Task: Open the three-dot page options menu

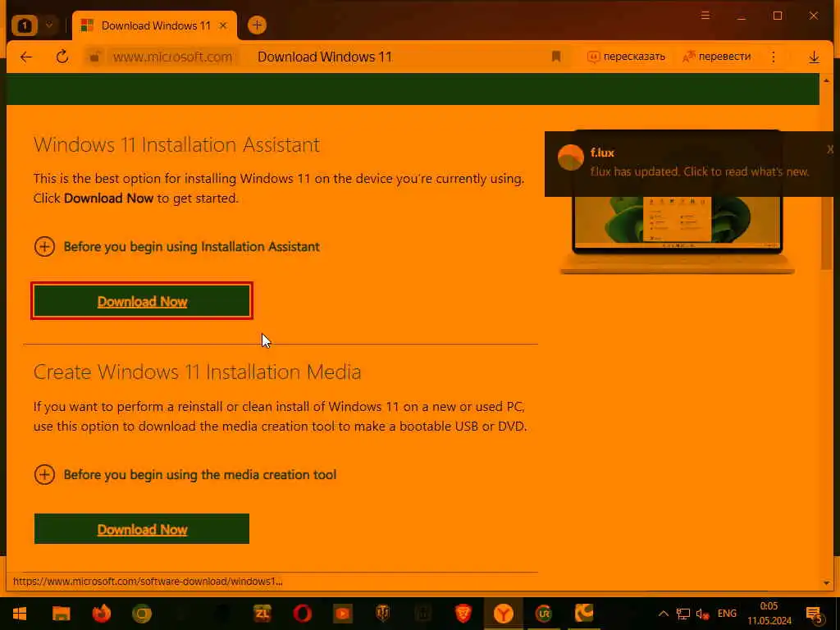Action: point(773,57)
